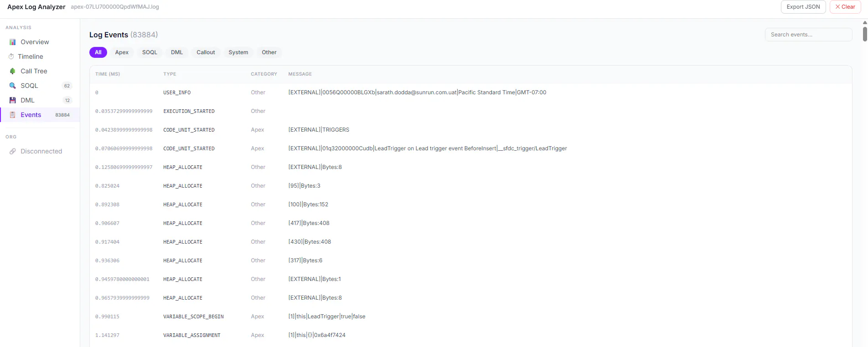Viewport: 868px width, 347px height.
Task: Click message [95]|Bytes:3
Action: pyautogui.click(x=304, y=186)
